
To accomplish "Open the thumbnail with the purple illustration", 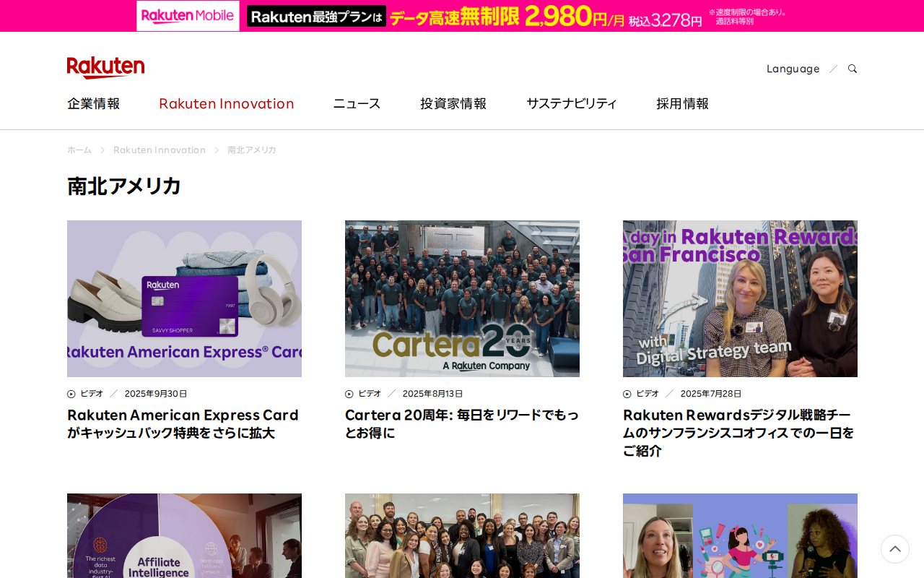I will click(740, 535).
